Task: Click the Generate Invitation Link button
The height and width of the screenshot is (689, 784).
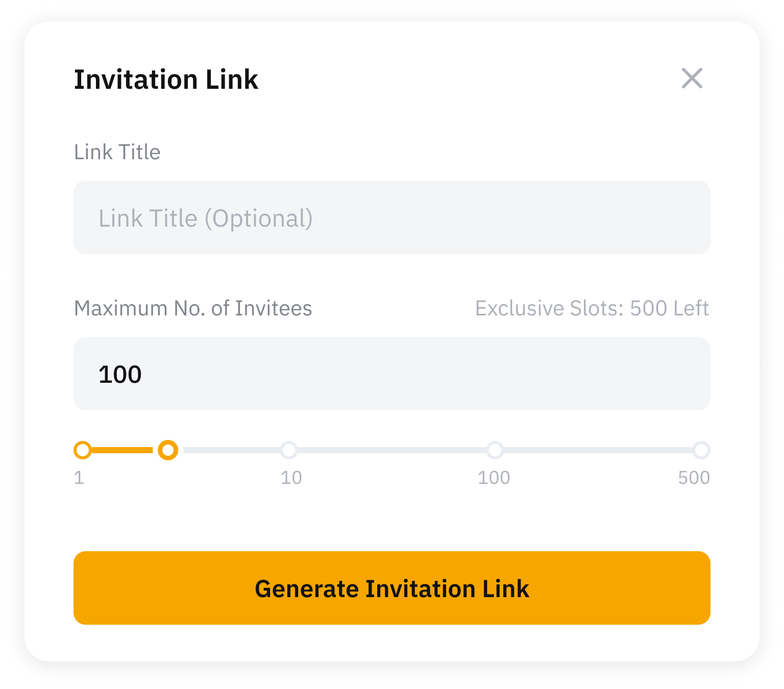Action: (391, 588)
